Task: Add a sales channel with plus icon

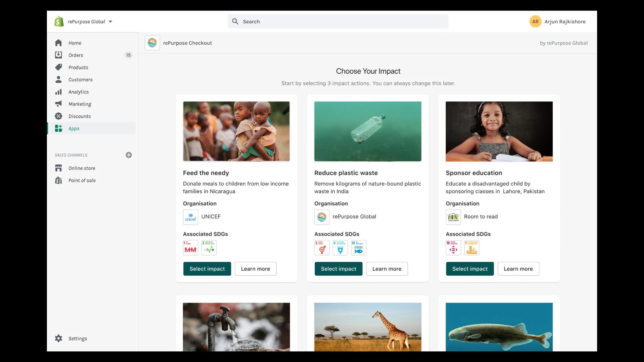Action: click(129, 155)
